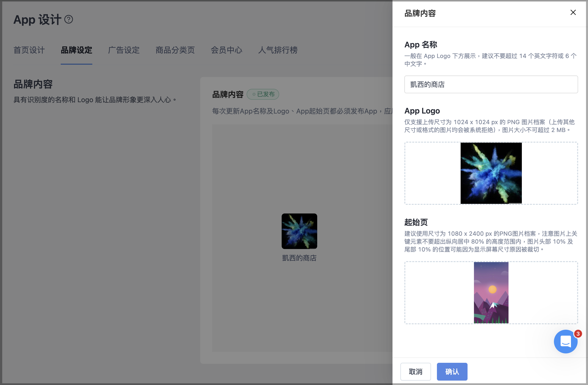Click the help icon beside App 设计
The width and height of the screenshot is (588, 385).
(68, 19)
